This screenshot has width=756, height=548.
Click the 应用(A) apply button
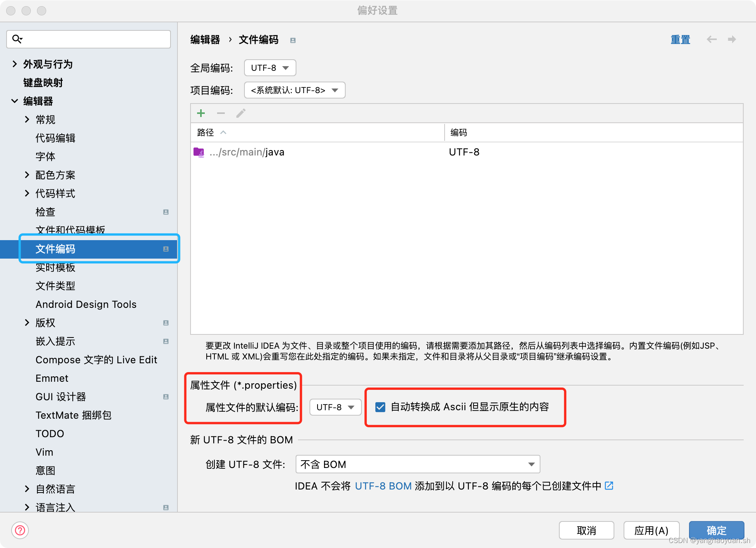point(651,530)
